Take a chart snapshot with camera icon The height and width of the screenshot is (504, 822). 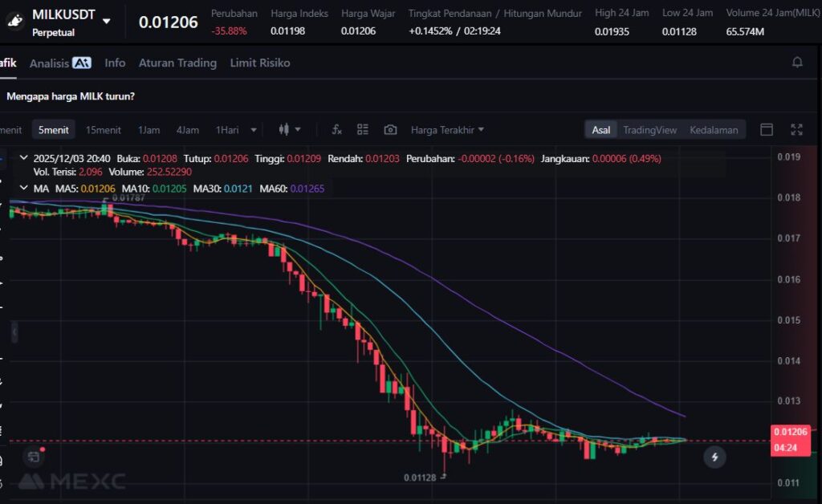coord(390,129)
